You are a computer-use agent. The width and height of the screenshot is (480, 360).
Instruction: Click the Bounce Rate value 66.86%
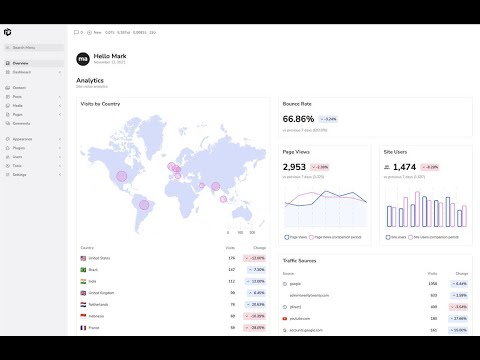tap(298, 119)
